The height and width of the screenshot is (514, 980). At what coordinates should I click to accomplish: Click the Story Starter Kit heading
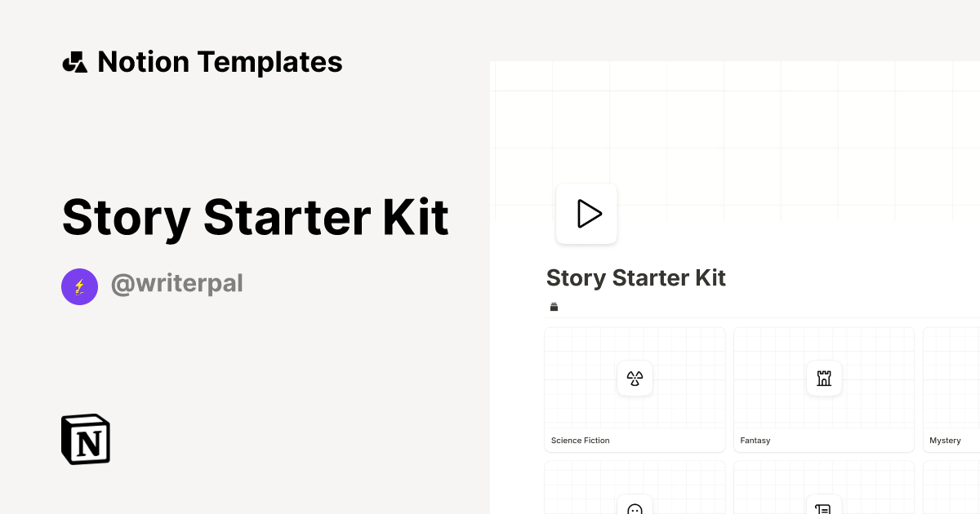click(255, 217)
